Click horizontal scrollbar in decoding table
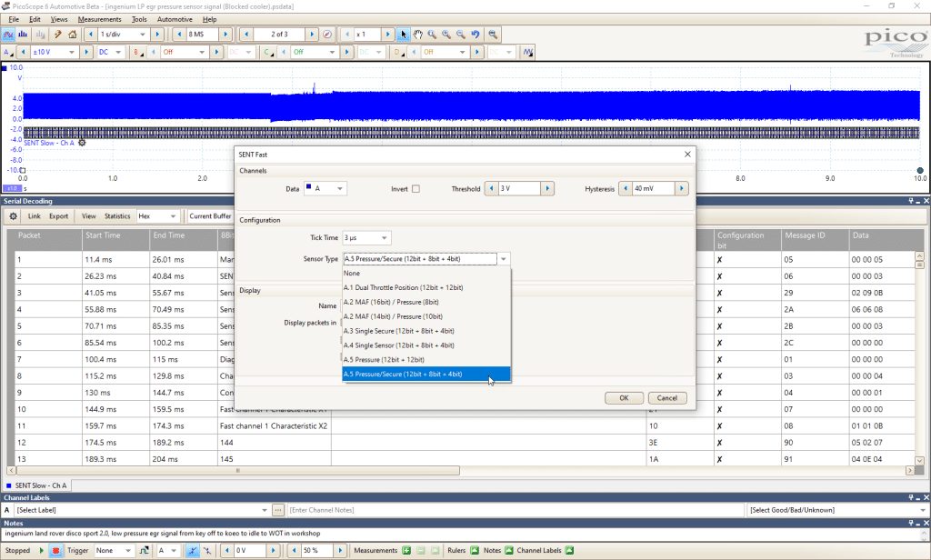Screen dimensions: 931x560 [x=237, y=470]
